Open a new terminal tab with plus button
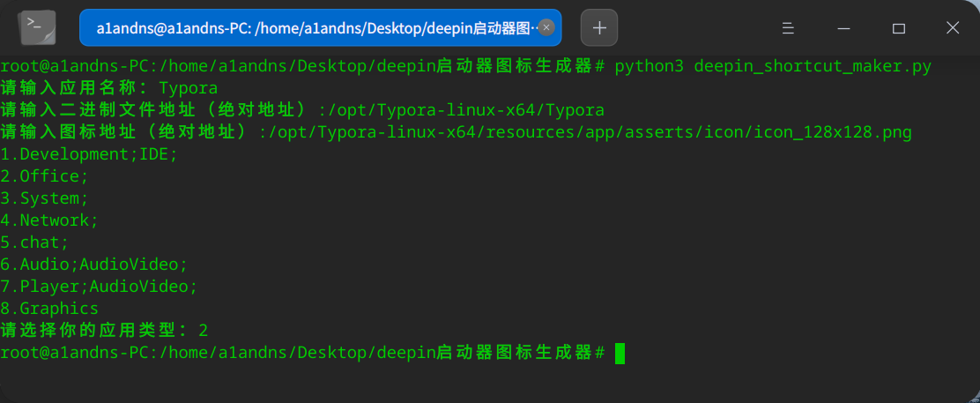The width and height of the screenshot is (980, 403). pyautogui.click(x=599, y=27)
